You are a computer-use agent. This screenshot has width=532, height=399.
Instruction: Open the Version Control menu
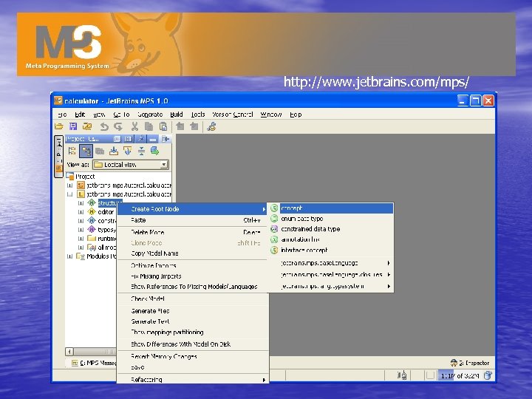pos(233,115)
